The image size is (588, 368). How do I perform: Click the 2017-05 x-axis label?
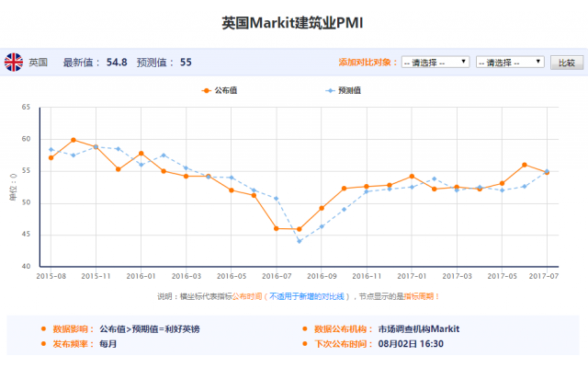coord(503,276)
